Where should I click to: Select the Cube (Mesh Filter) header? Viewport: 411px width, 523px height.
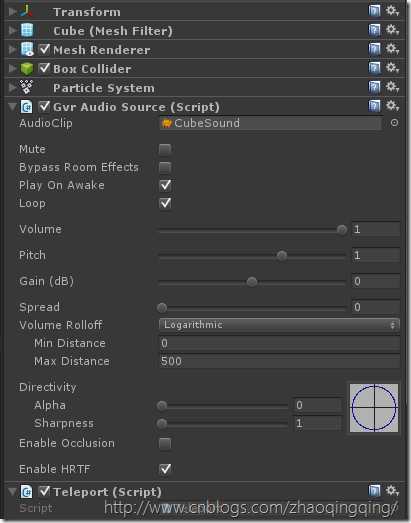click(113, 31)
